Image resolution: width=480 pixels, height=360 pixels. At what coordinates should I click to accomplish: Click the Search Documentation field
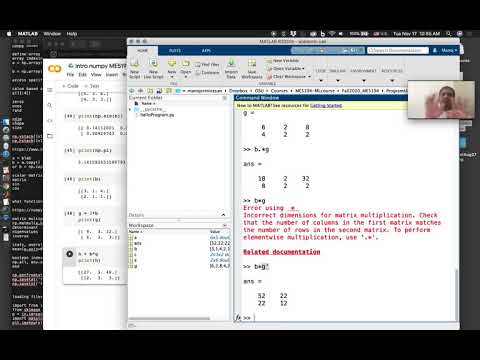pyautogui.click(x=398, y=50)
